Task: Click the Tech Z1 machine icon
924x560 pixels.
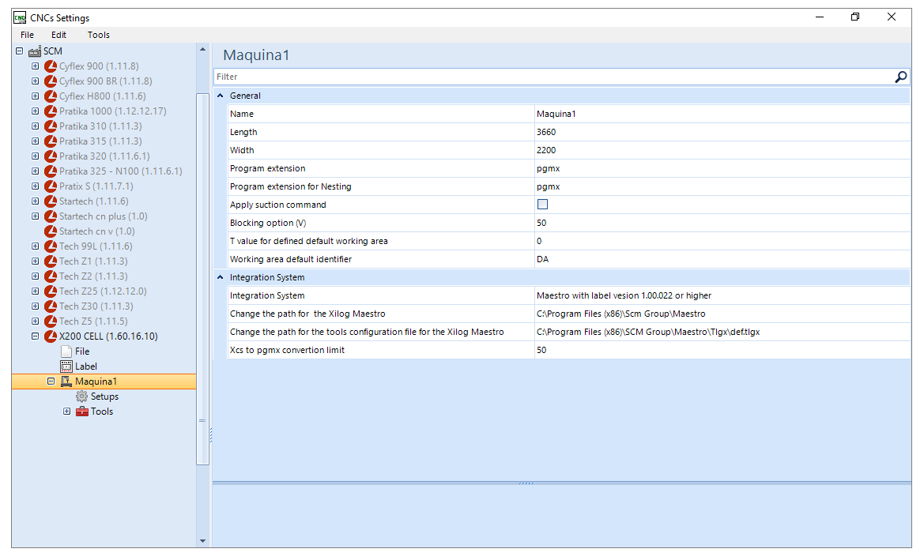Action: click(x=51, y=261)
